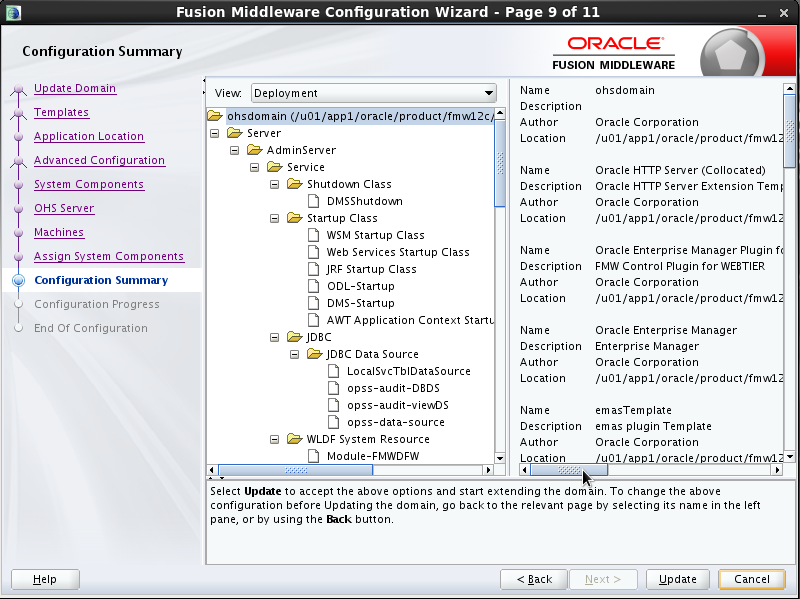Click the DMS-Startup file icon
The width and height of the screenshot is (800, 599).
(x=314, y=303)
